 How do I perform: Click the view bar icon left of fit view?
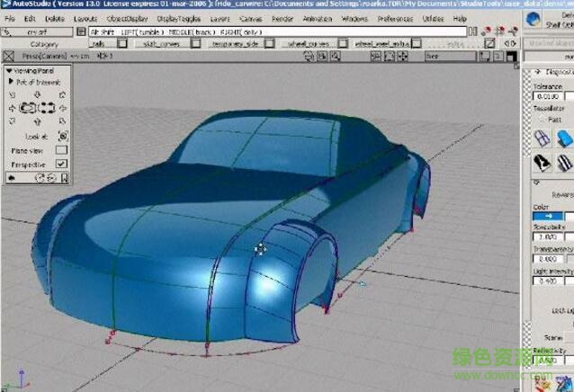(x=376, y=56)
